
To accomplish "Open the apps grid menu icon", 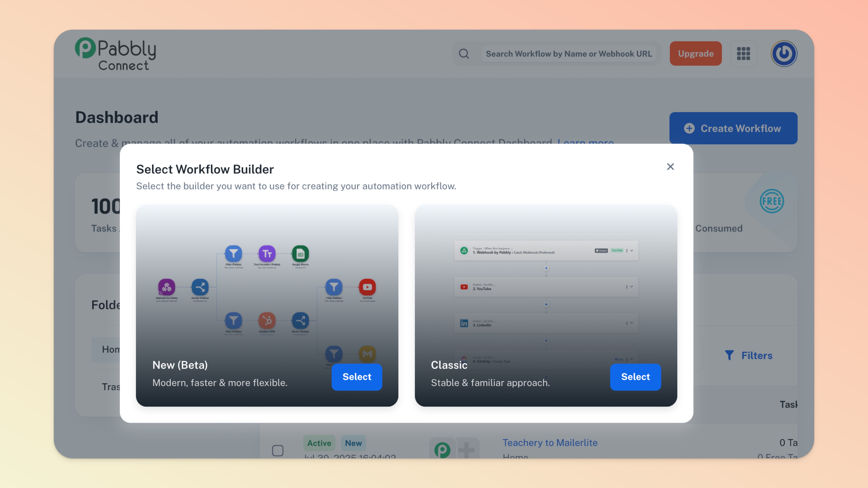I will coord(743,54).
